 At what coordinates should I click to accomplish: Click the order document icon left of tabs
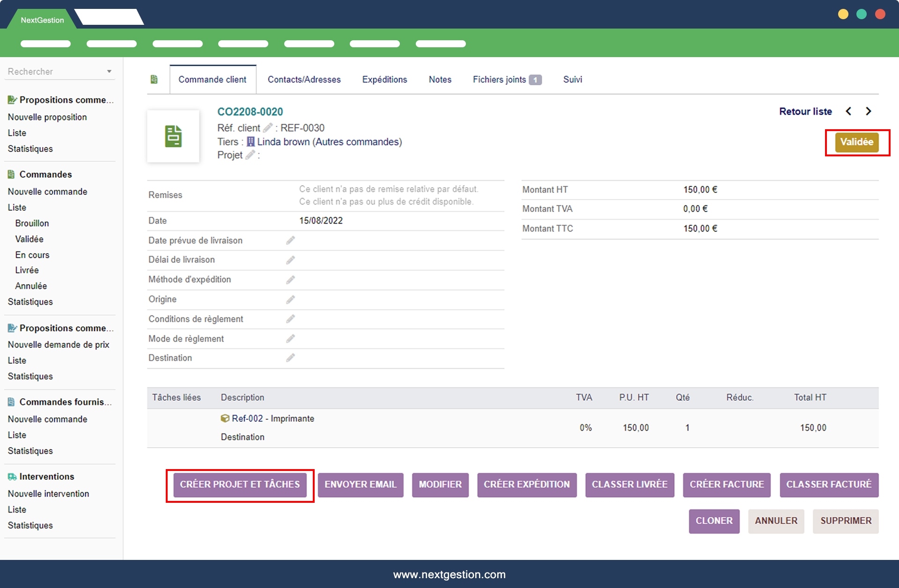tap(154, 80)
